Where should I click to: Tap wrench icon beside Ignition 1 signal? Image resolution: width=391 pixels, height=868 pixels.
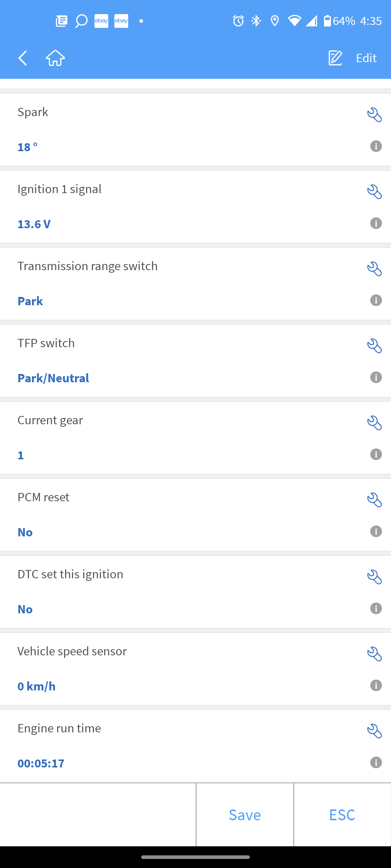[374, 192]
